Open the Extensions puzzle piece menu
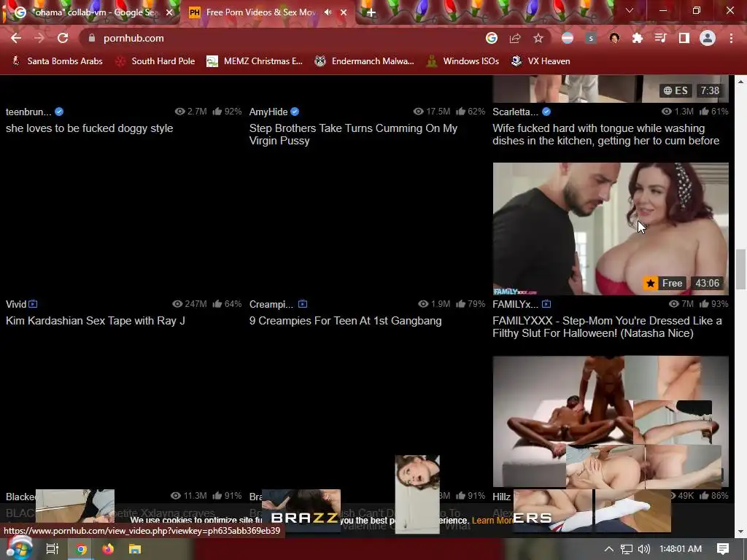 (x=638, y=38)
